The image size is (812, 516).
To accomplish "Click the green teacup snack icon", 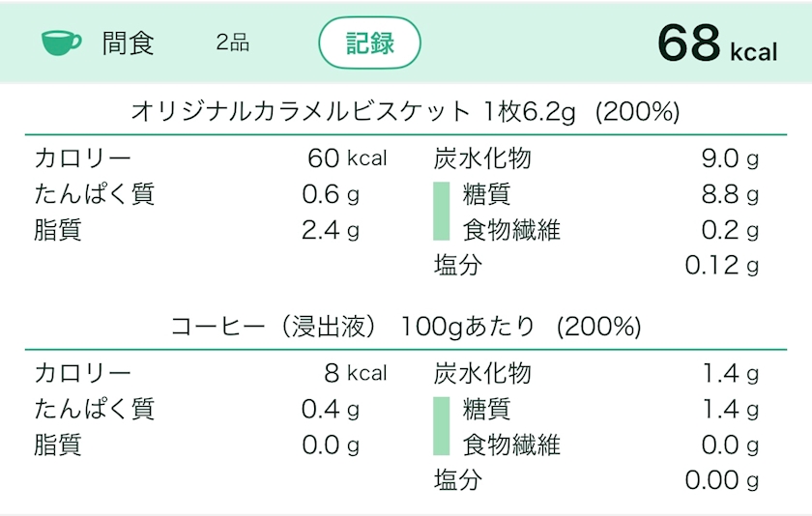I will pos(62,43).
